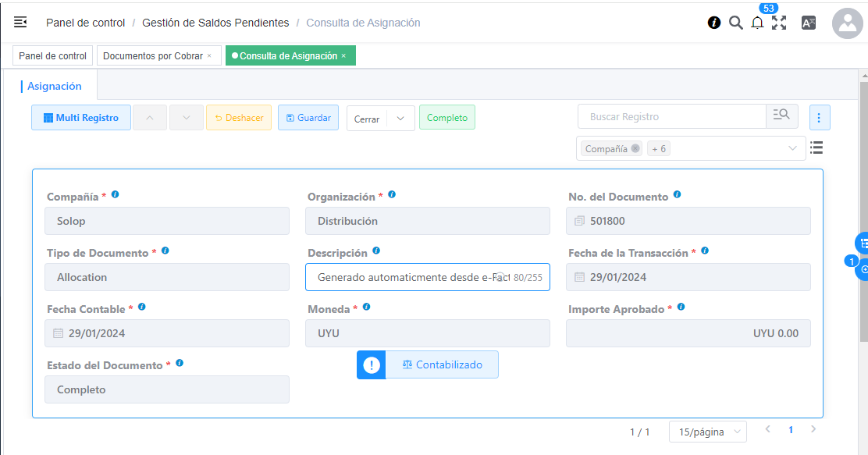868x455 pixels.
Task: Switch to the Panel de control tab
Action: coord(52,56)
